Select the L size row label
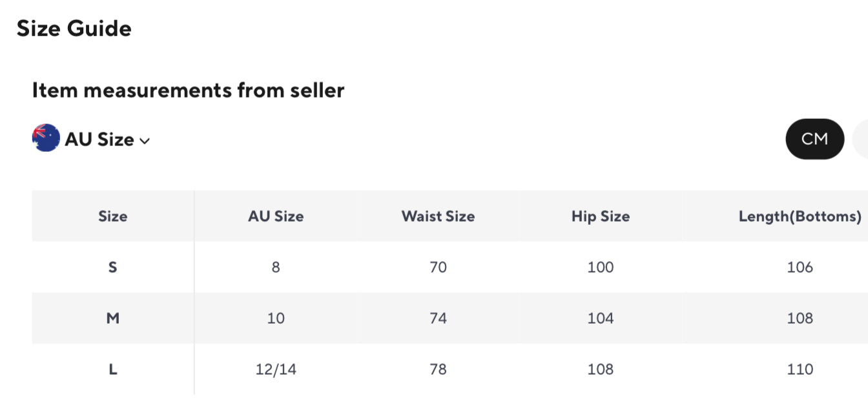The height and width of the screenshot is (398, 868). [112, 369]
